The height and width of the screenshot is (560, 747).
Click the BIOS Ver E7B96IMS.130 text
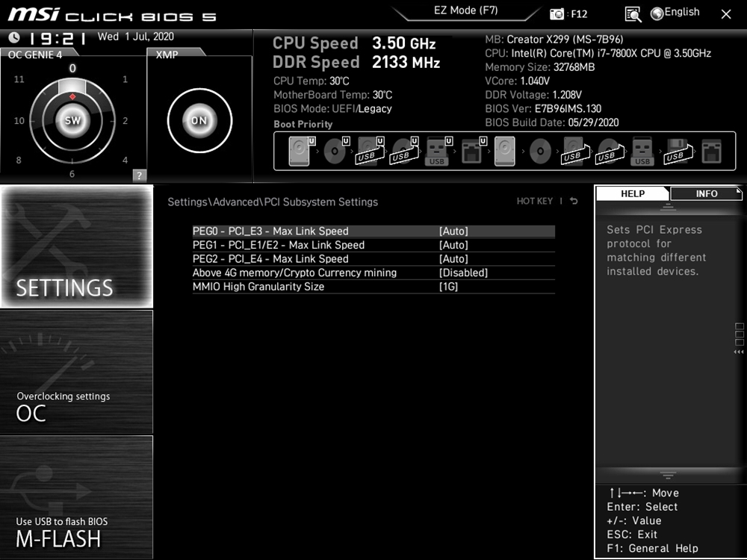(543, 108)
